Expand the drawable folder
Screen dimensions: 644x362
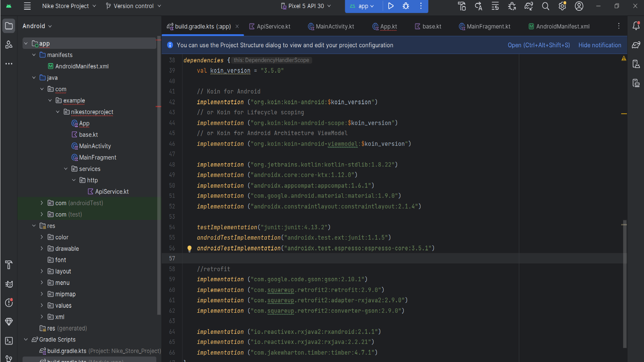pos(42,249)
